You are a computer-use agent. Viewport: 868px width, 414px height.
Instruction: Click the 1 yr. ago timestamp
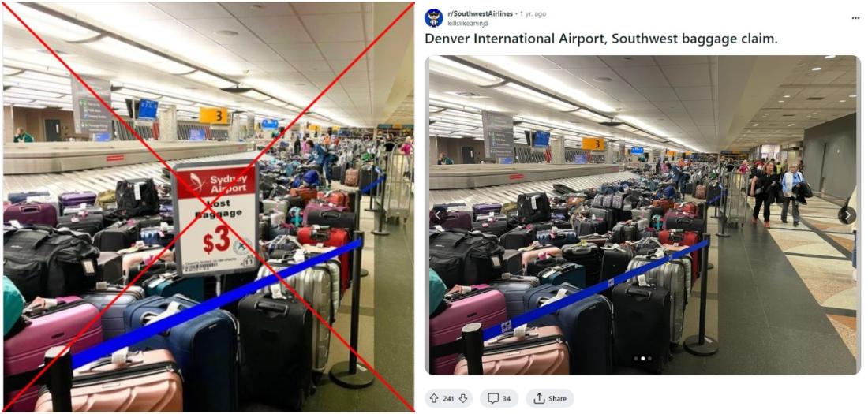tap(533, 14)
